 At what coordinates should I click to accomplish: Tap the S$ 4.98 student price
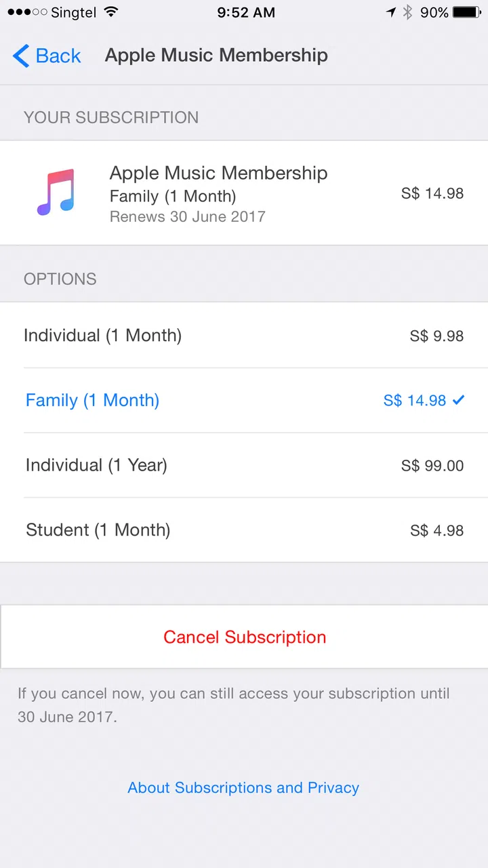pos(436,530)
